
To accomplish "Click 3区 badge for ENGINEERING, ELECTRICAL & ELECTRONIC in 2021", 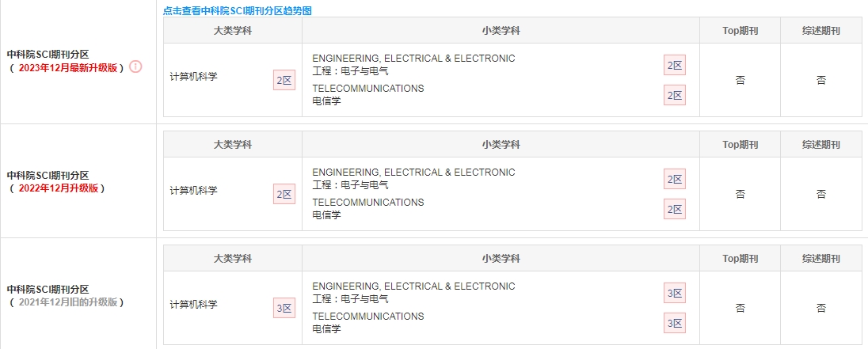I will 675,293.
